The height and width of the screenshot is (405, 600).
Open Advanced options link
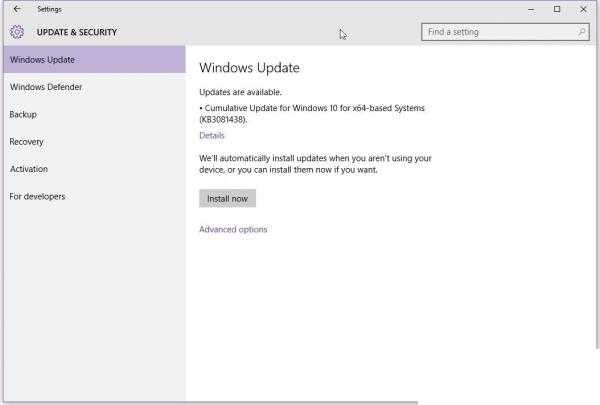[x=233, y=229]
